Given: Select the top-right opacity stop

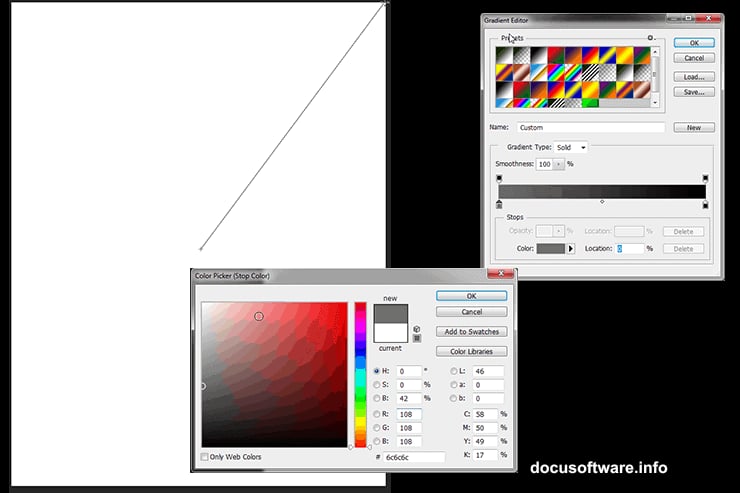Looking at the screenshot, I should [x=705, y=178].
